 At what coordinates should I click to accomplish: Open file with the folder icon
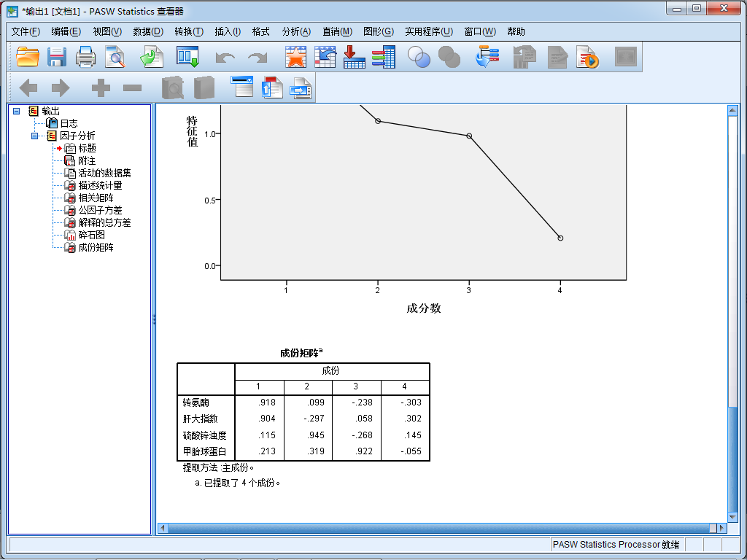pyautogui.click(x=27, y=57)
